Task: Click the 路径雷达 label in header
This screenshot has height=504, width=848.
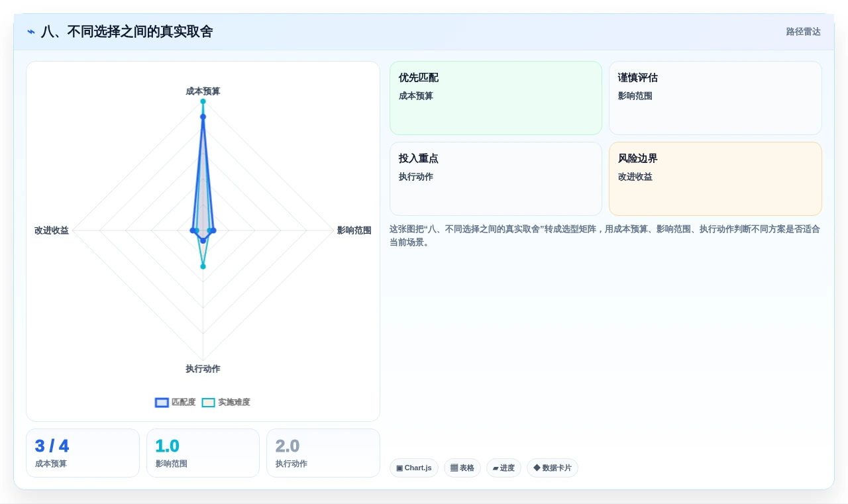Action: tap(803, 32)
